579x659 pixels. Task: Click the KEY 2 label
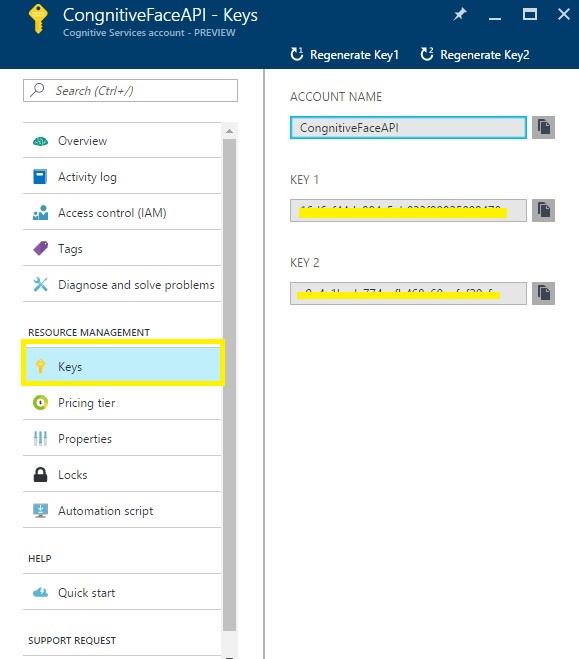click(305, 263)
